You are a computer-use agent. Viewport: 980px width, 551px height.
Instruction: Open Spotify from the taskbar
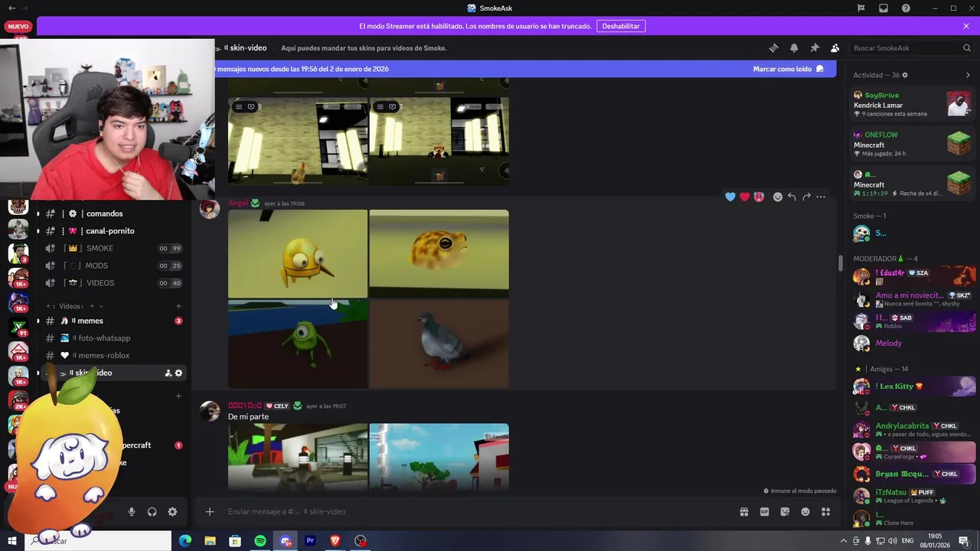tap(260, 541)
